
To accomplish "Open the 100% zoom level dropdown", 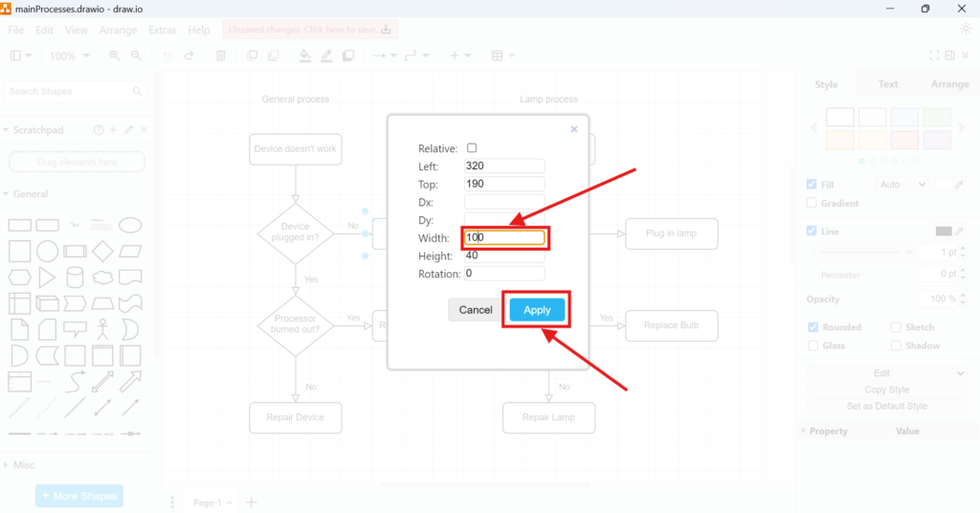I will pos(68,56).
